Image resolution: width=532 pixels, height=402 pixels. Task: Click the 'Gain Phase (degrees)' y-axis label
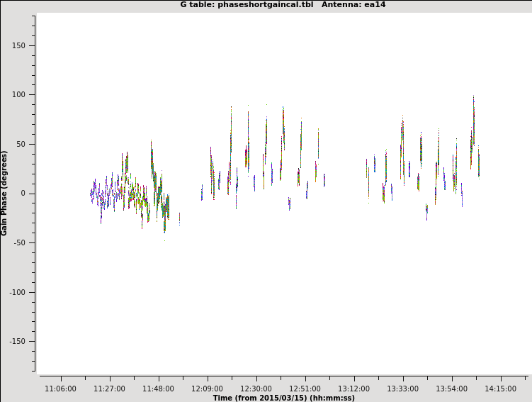click(4, 193)
